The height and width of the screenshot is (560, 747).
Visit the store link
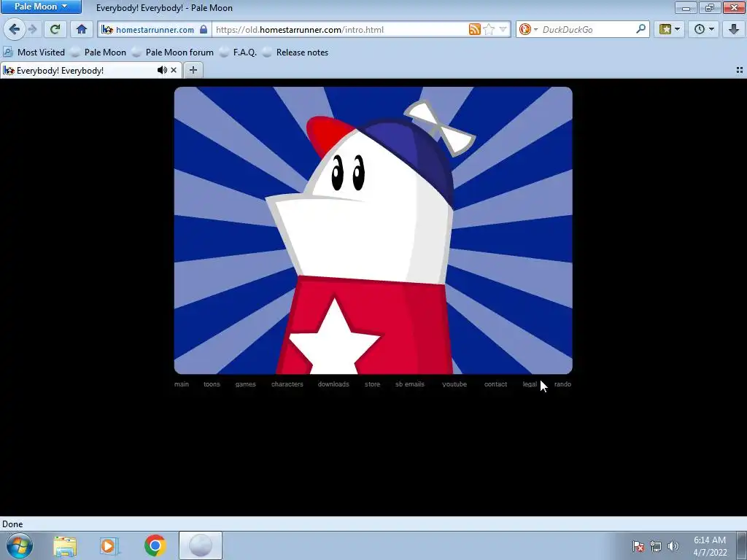point(373,384)
